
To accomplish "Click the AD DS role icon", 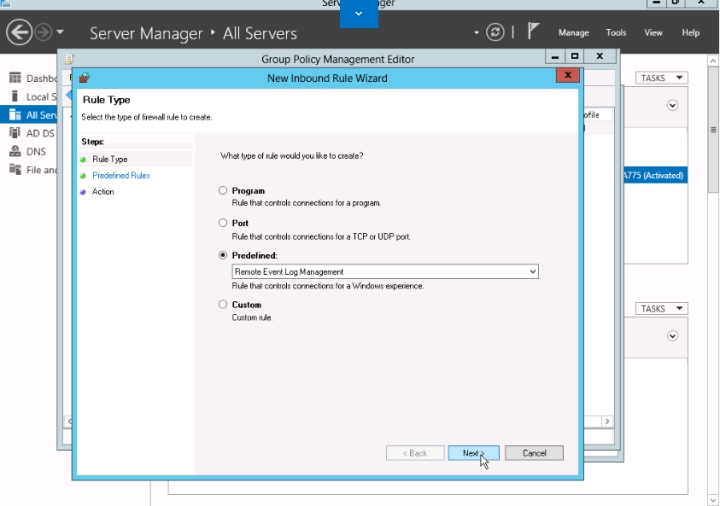I will click(x=15, y=133).
